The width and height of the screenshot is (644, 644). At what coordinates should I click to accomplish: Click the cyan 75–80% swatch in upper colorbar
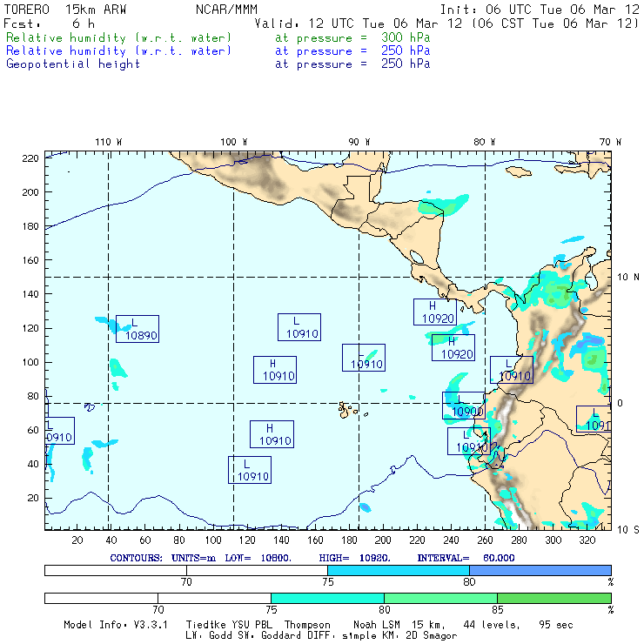pos(399,570)
